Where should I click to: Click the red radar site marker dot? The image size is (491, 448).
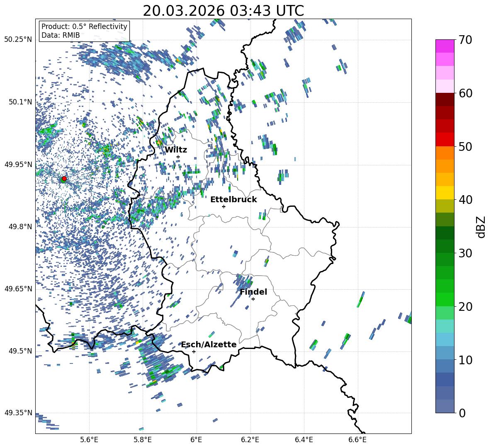64,179
